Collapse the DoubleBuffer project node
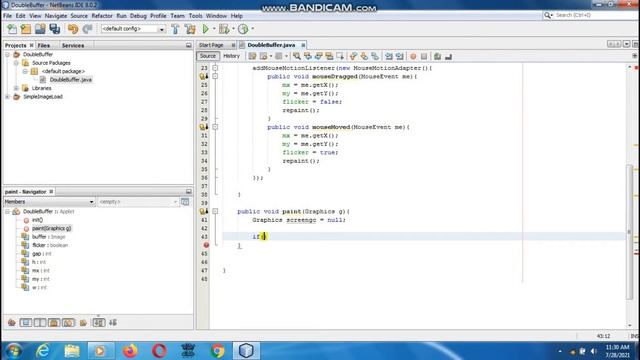Image resolution: width=640 pixels, height=360 pixels. coord(7,54)
